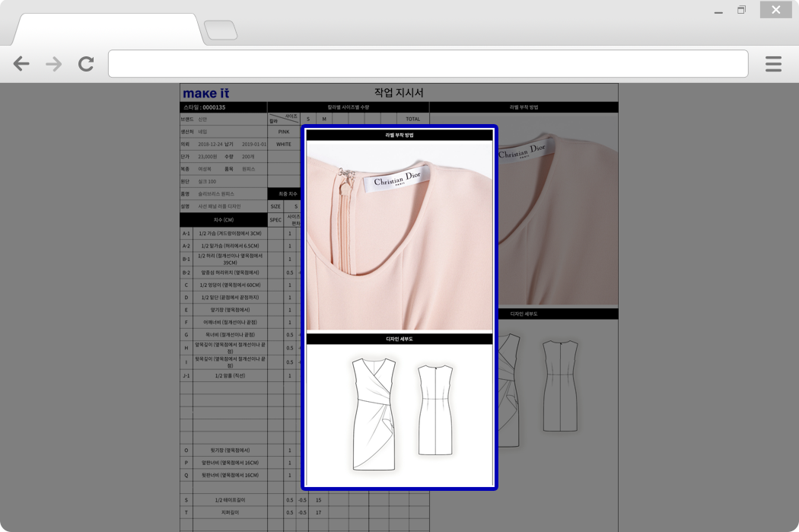The height and width of the screenshot is (532, 799).
Task: Click the TOTAL column header
Action: pos(412,119)
